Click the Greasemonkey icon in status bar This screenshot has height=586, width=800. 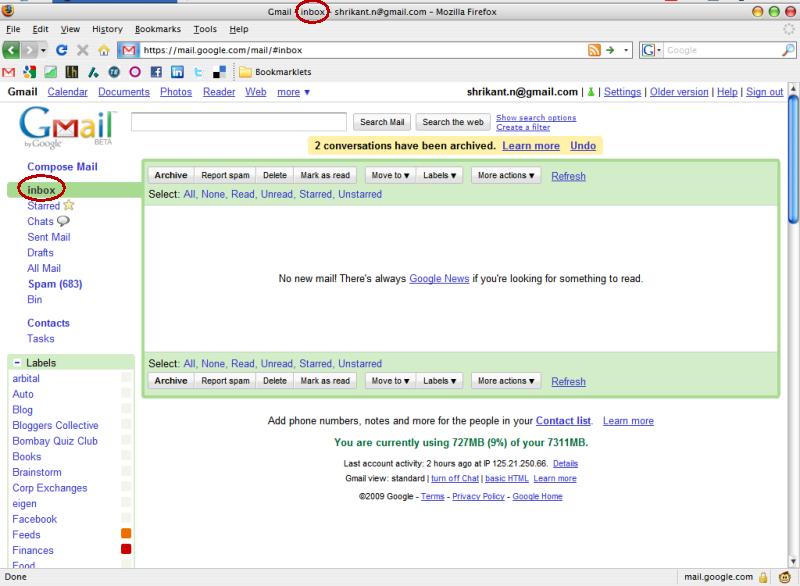(x=783, y=577)
